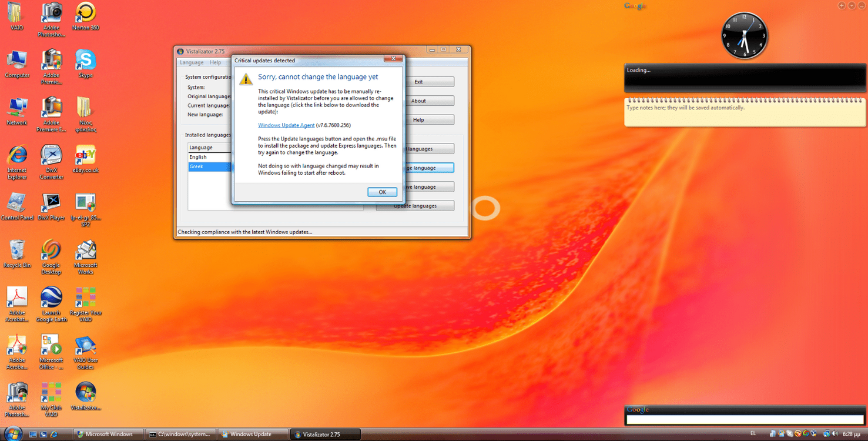The image size is (868, 441).
Task: Open the Computer desktop icon
Action: pos(17,64)
